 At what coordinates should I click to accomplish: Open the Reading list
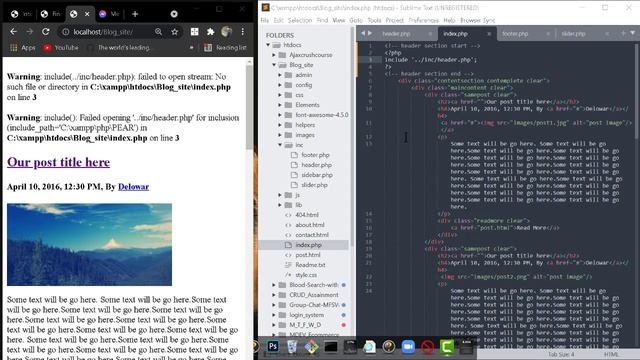click(x=225, y=48)
